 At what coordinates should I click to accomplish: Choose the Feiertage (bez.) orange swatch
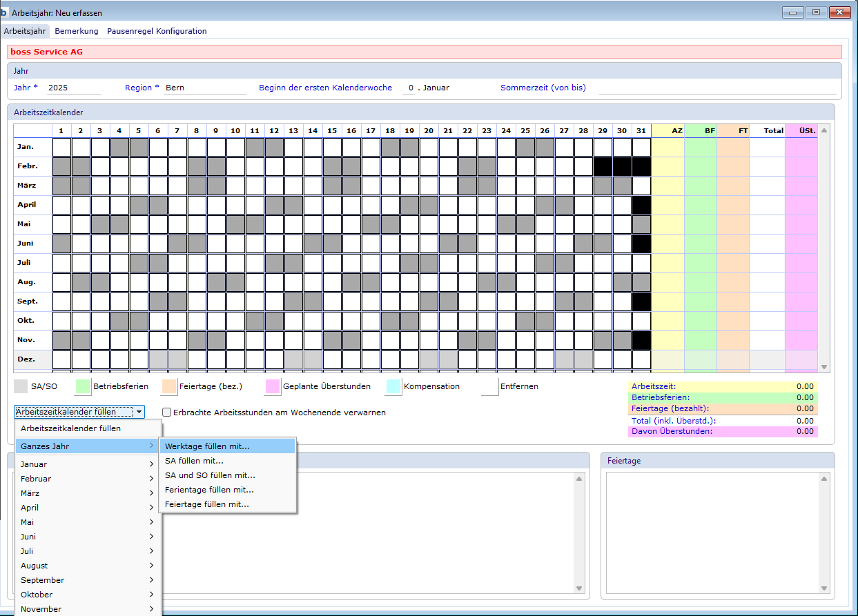(x=169, y=386)
